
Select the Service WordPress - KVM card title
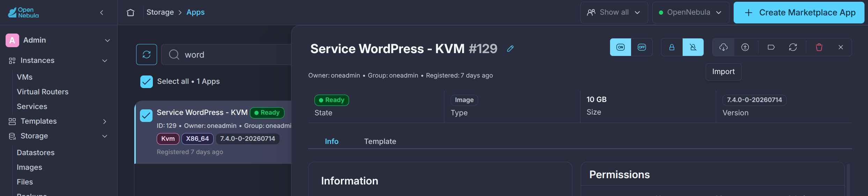coord(202,112)
